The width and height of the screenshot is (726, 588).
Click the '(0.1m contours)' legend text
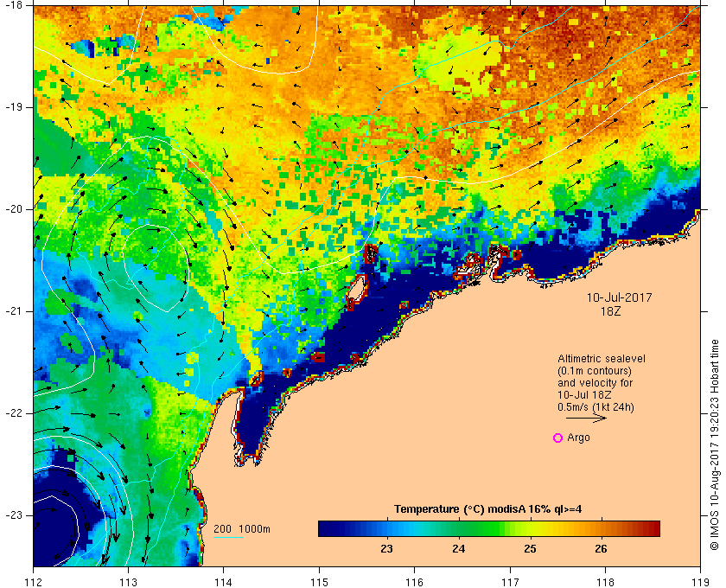(x=595, y=371)
